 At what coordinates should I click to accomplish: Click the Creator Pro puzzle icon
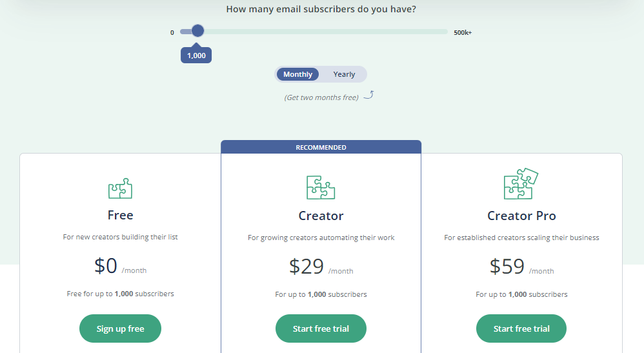point(521,183)
